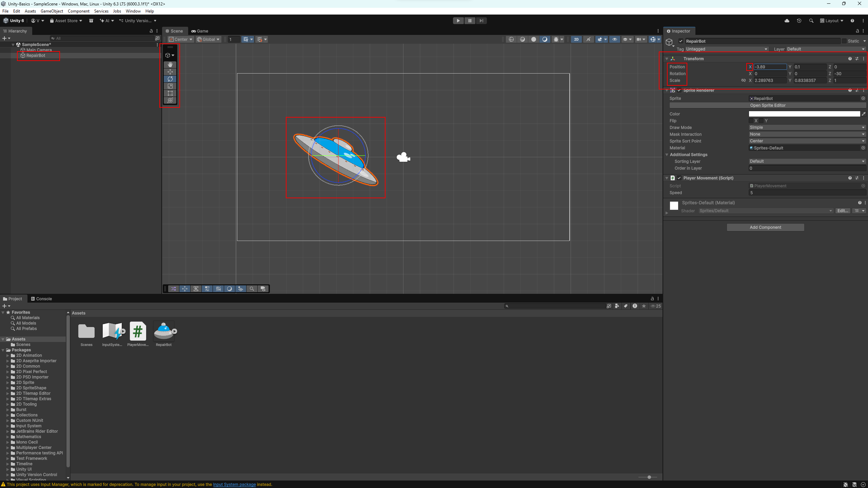The width and height of the screenshot is (868, 488).
Task: Select the Move tool in Scene toolbar
Action: tap(170, 72)
